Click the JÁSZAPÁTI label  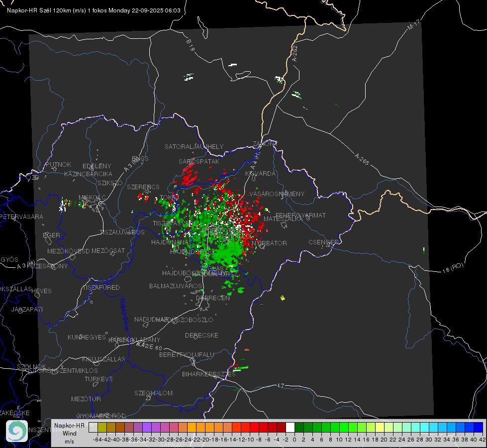coord(27,309)
